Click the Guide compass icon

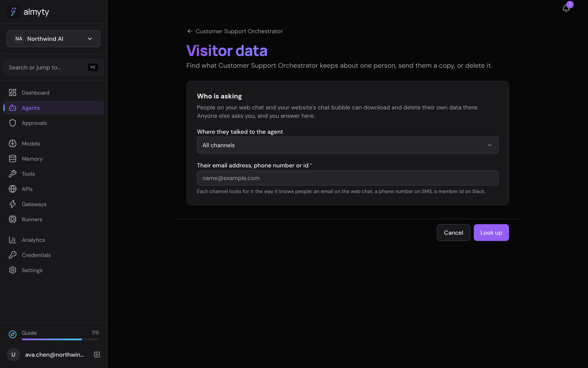[x=13, y=334]
